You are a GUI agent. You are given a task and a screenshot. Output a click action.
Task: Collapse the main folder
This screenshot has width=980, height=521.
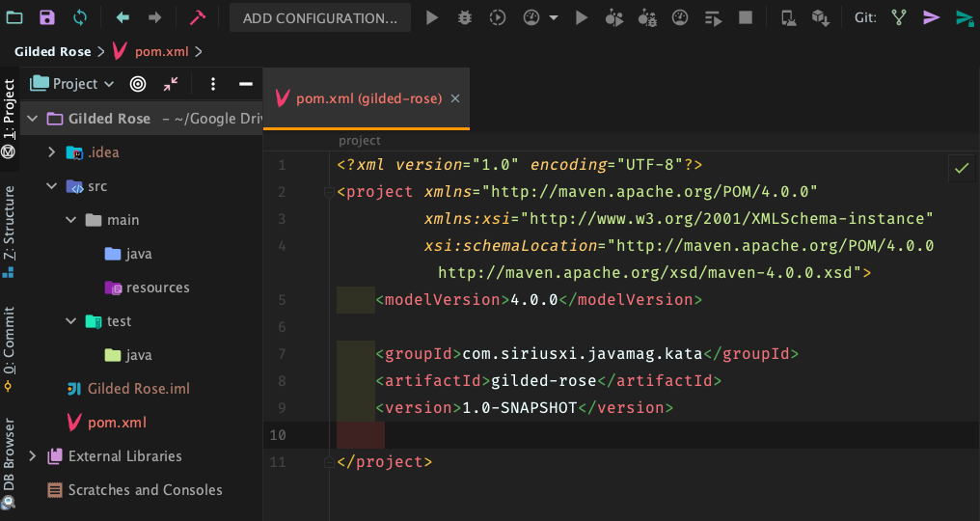(70, 220)
